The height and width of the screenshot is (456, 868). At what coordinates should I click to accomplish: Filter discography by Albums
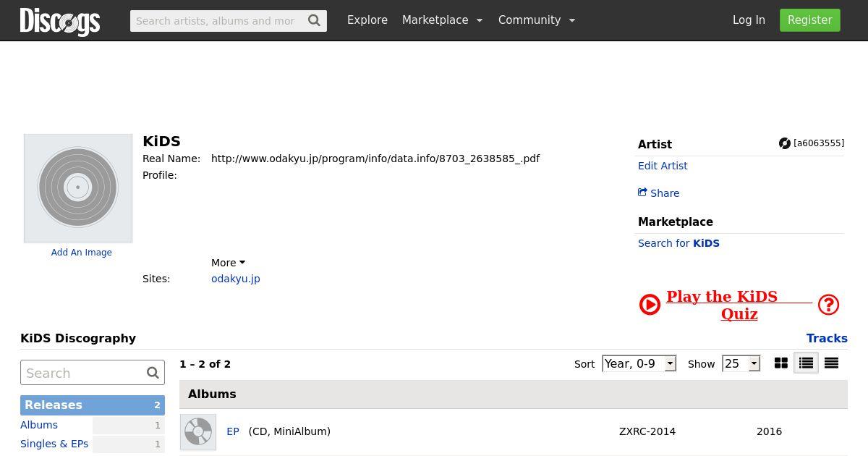(x=39, y=425)
